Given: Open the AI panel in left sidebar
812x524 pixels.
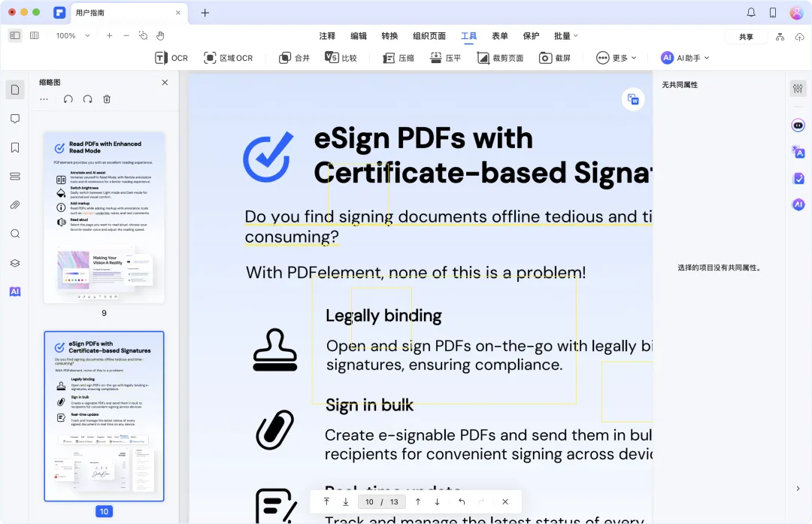Looking at the screenshot, I should (15, 292).
